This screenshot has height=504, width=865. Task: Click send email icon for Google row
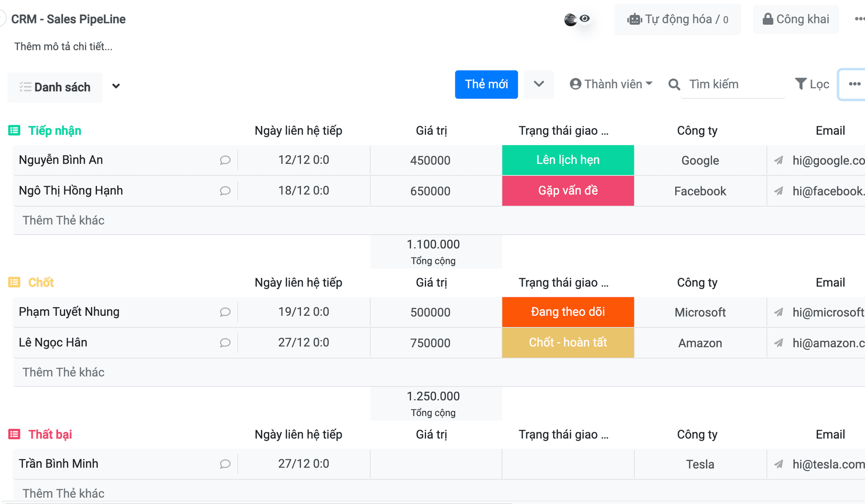point(778,160)
